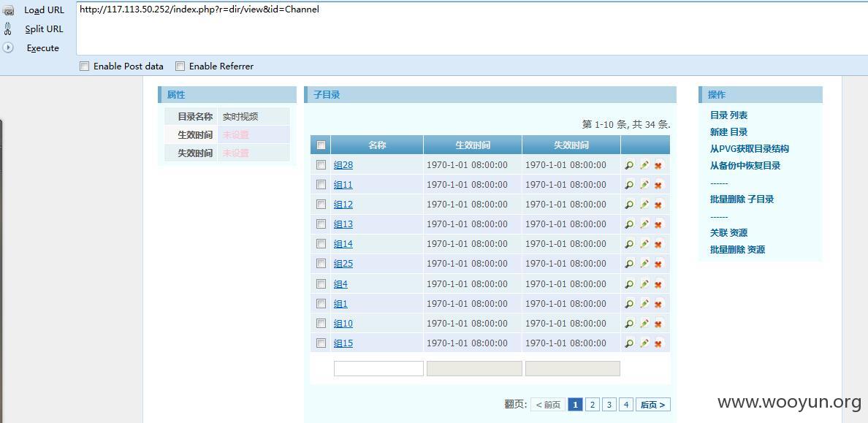Click the name filter input field below the table
868x423 pixels.
click(x=378, y=369)
